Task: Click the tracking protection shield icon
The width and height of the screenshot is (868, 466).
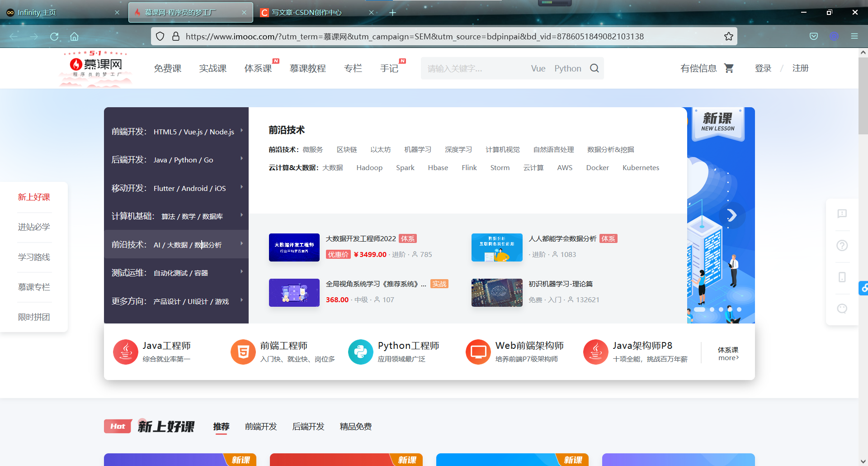Action: (160, 36)
